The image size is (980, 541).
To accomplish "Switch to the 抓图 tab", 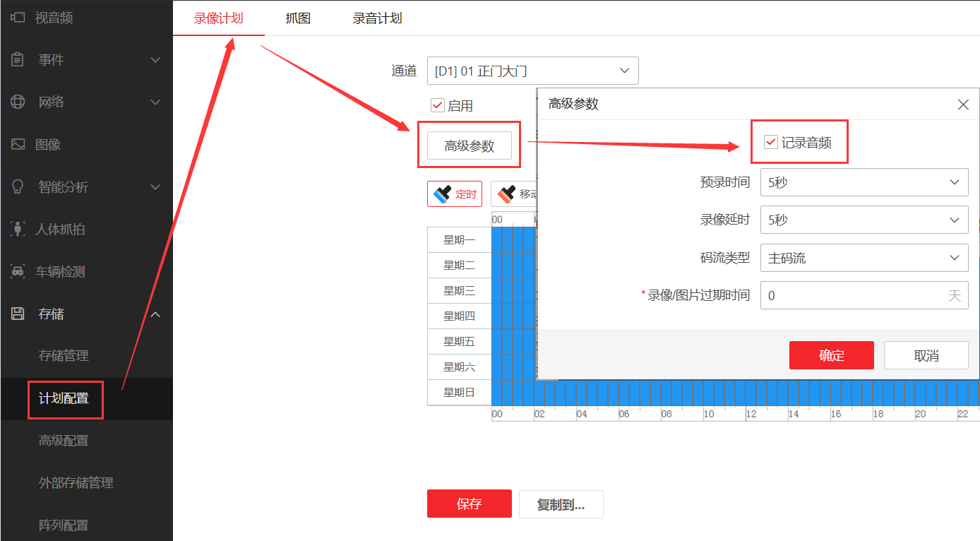I will 297,18.
